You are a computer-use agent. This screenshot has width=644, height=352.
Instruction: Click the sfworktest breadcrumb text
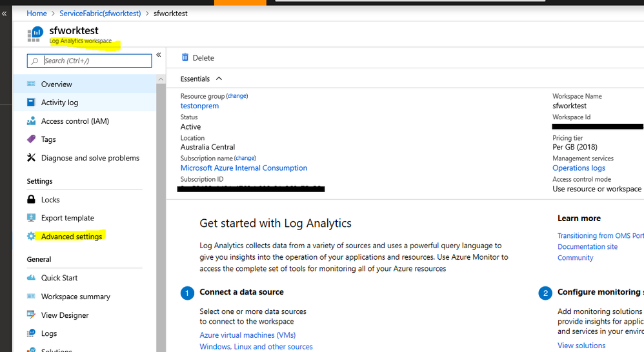170,14
